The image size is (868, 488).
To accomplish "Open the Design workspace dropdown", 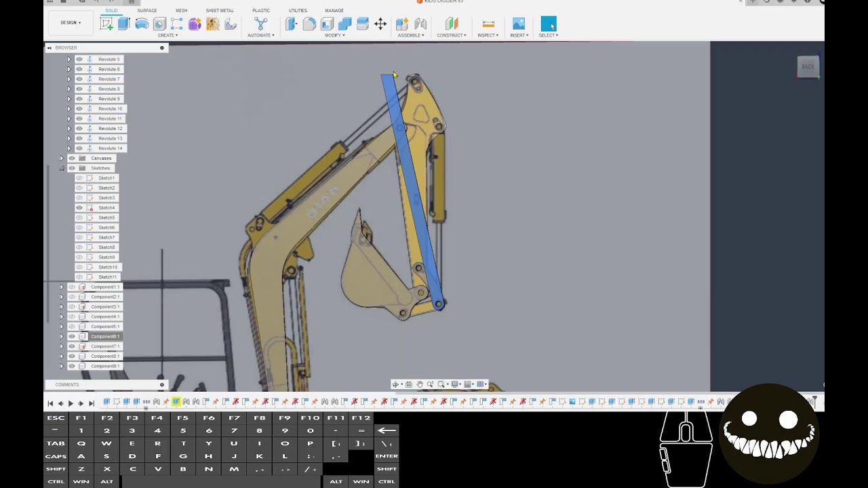I will click(71, 23).
